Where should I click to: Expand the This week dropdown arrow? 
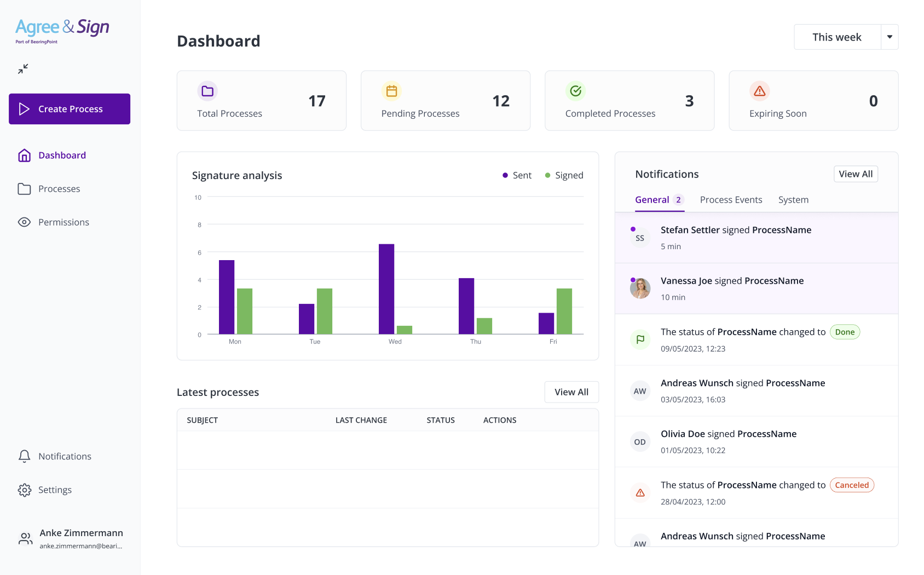pos(890,37)
